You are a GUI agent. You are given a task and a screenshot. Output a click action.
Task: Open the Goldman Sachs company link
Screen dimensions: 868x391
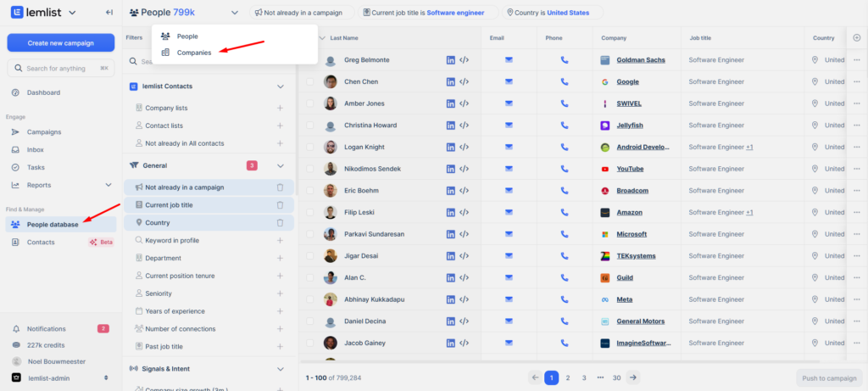(x=641, y=60)
